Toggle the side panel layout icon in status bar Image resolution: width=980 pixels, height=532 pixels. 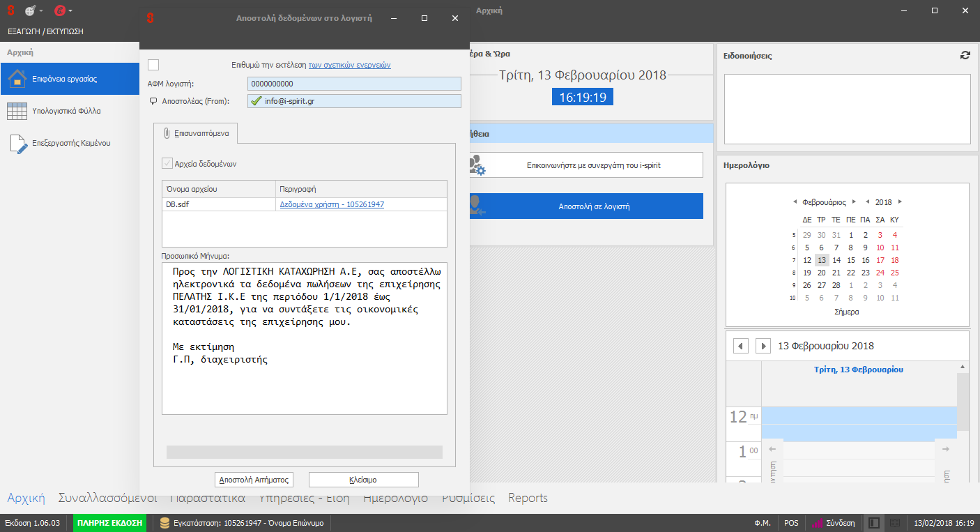pos(873,523)
